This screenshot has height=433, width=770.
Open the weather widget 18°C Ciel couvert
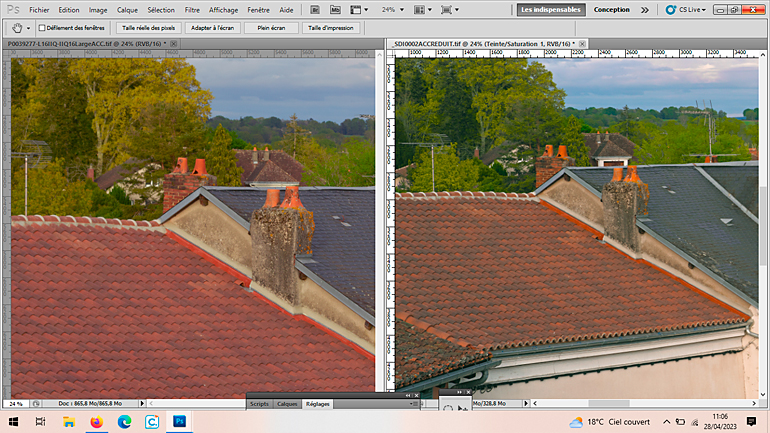609,422
